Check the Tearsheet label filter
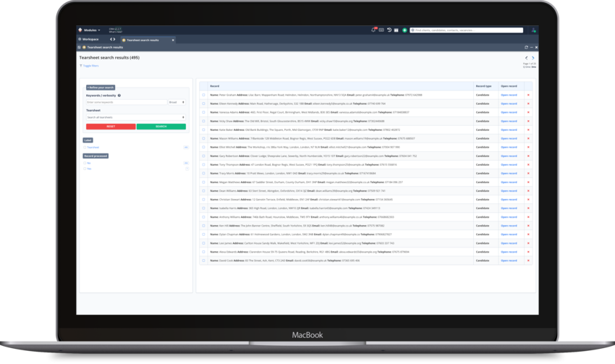 tap(85, 148)
